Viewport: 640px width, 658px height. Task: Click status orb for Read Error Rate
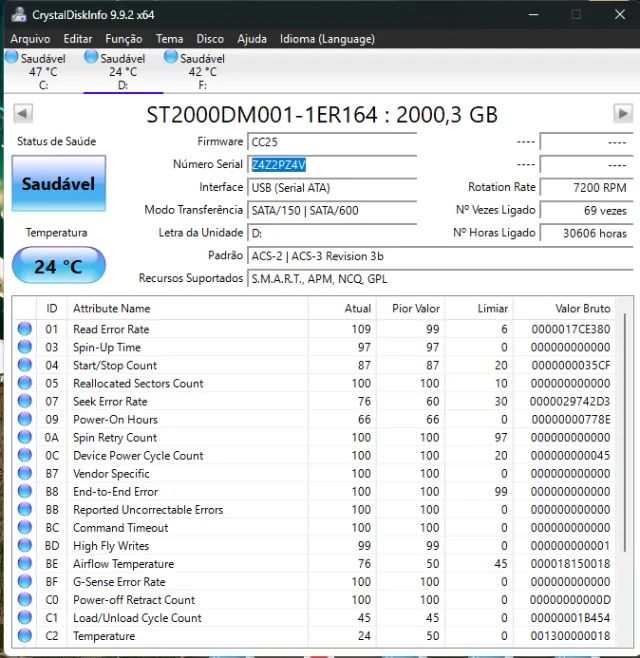[25, 329]
